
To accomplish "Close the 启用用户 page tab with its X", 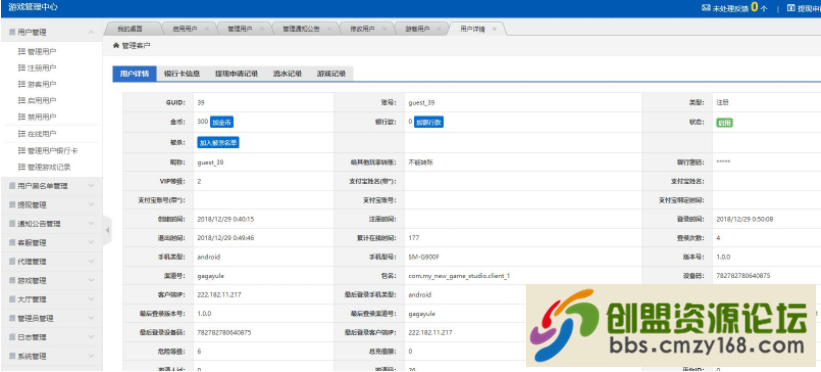I will (x=207, y=29).
